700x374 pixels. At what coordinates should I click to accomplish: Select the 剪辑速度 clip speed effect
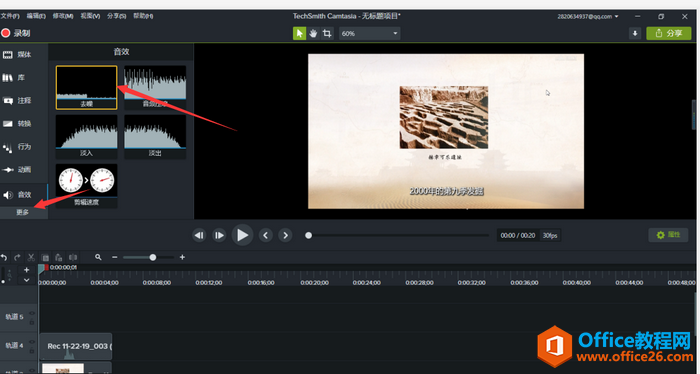pos(87,186)
